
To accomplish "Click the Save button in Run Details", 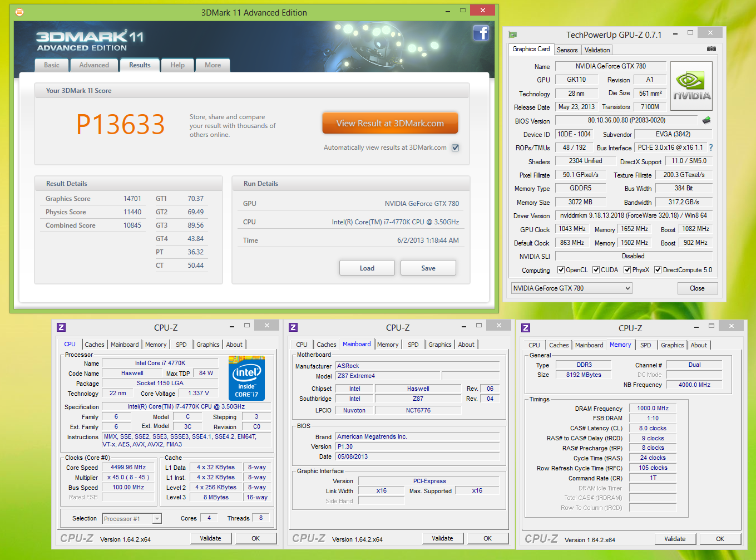I will click(x=428, y=268).
